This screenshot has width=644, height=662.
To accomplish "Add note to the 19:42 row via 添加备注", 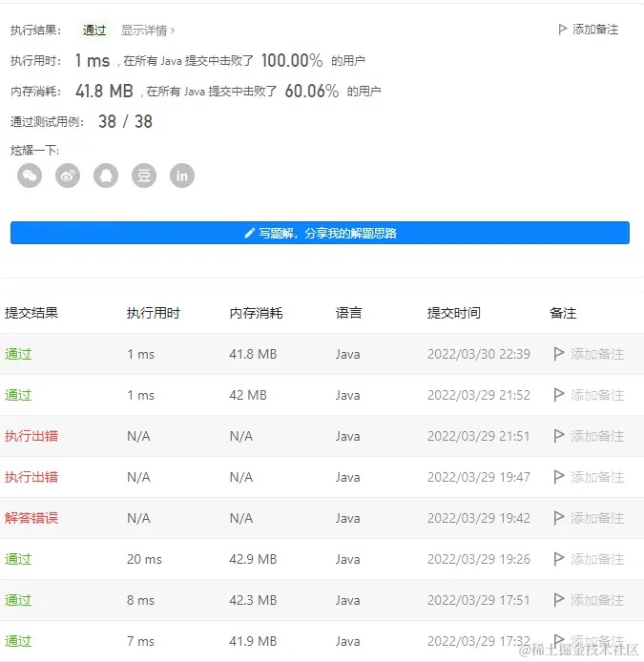I will 597,518.
